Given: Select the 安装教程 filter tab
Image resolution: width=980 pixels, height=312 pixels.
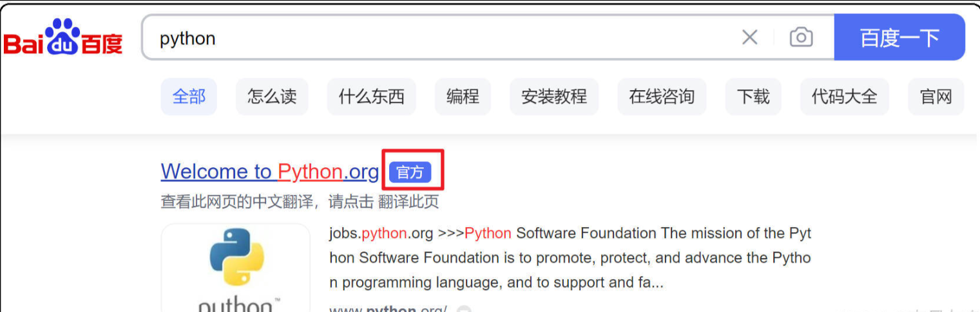Looking at the screenshot, I should point(554,97).
